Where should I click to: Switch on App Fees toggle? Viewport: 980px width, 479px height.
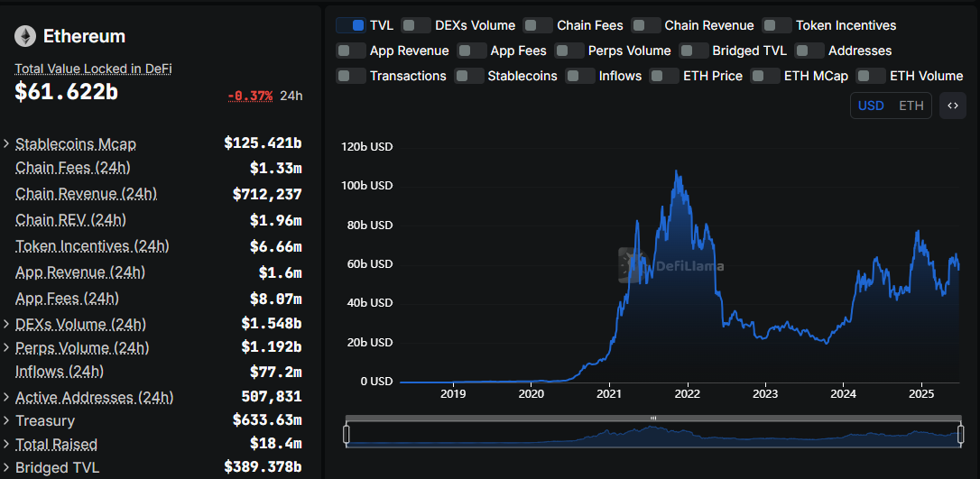[472, 51]
